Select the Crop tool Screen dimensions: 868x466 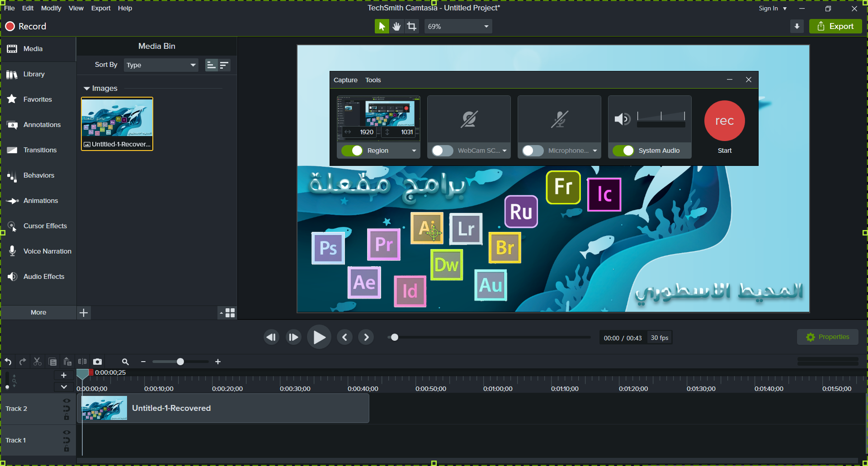411,26
